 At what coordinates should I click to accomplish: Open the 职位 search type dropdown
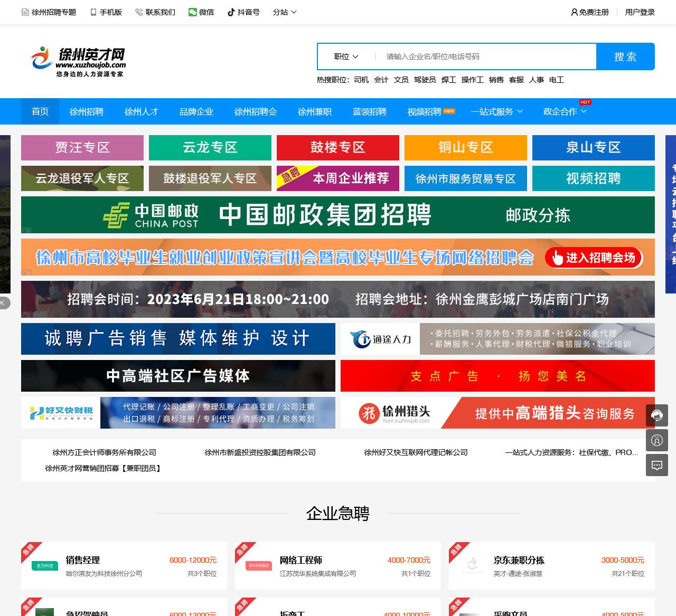[346, 56]
